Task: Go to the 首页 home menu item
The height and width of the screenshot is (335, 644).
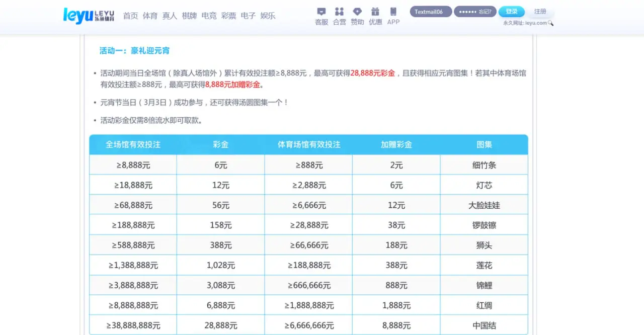Action: tap(130, 16)
